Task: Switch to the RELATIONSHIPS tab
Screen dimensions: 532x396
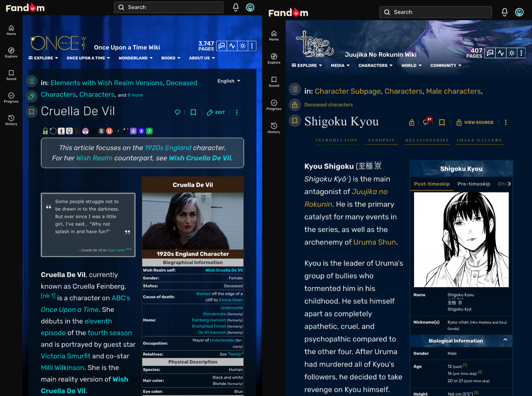Action: click(427, 141)
